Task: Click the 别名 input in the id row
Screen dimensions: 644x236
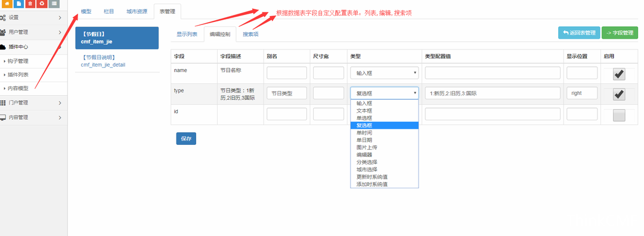Action: click(x=287, y=114)
